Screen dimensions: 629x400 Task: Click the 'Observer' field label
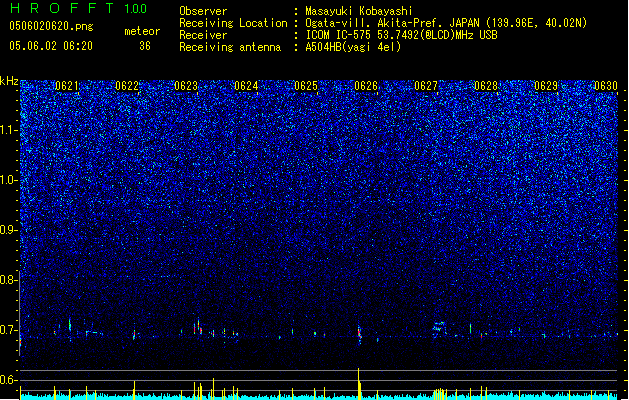pyautogui.click(x=203, y=11)
